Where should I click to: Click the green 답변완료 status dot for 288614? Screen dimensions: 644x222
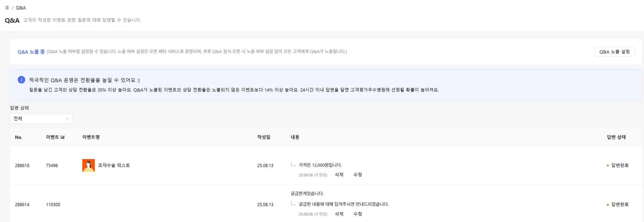(x=608, y=205)
